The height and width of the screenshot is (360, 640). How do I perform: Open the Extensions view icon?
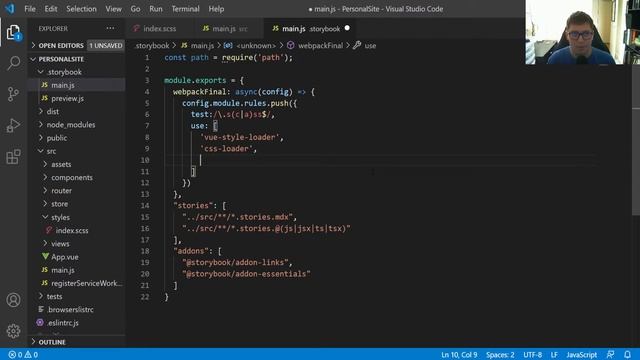pos(13,156)
